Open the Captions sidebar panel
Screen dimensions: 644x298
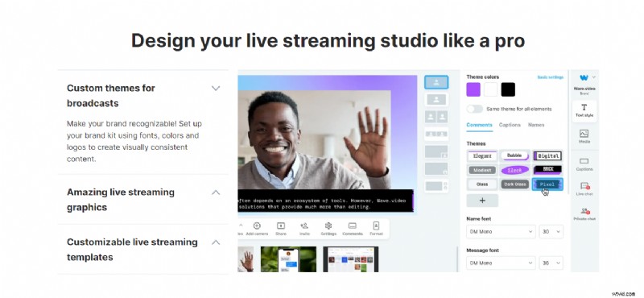click(584, 164)
